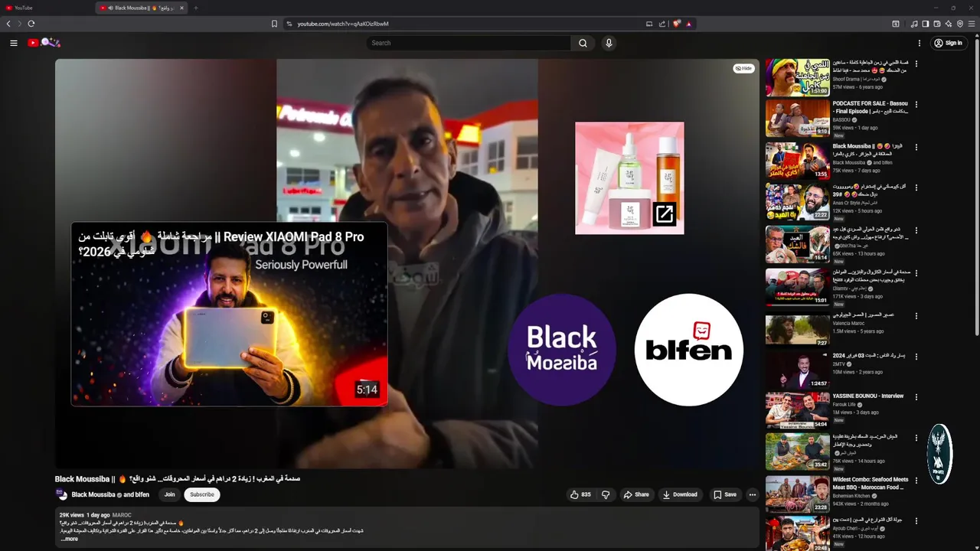Start voice search with the microphone icon

(x=609, y=43)
